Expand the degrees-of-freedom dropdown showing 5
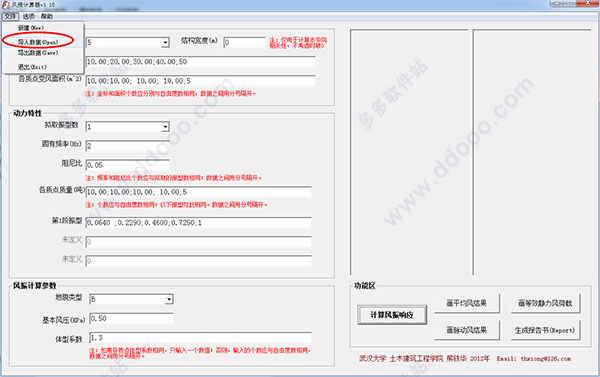This screenshot has height=377, width=600. point(165,42)
